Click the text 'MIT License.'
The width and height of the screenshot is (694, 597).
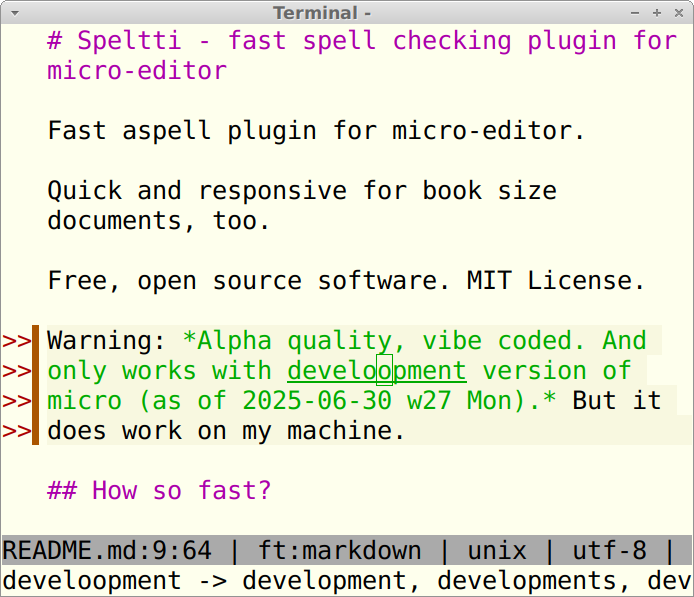pos(556,281)
